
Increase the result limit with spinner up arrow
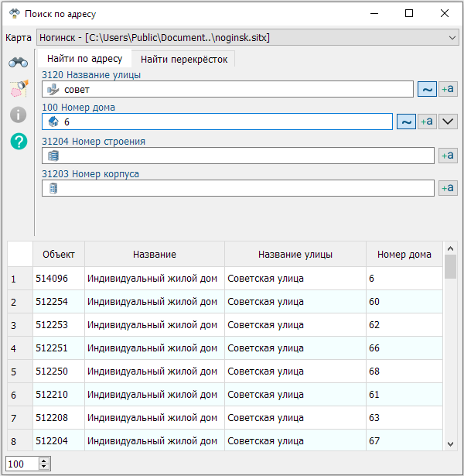(x=44, y=461)
